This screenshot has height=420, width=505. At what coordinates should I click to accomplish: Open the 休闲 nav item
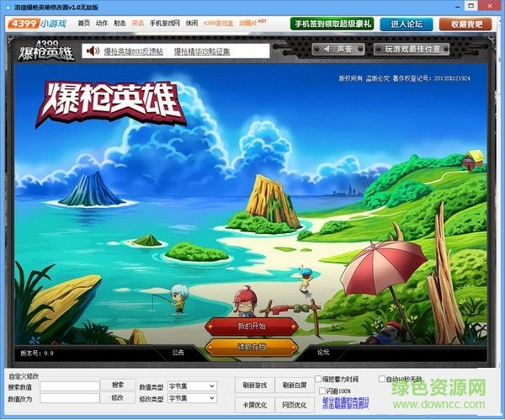pos(192,24)
